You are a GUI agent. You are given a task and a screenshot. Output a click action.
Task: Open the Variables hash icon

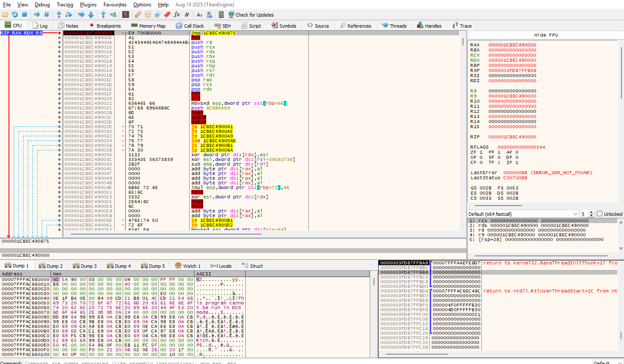[x=187, y=14]
